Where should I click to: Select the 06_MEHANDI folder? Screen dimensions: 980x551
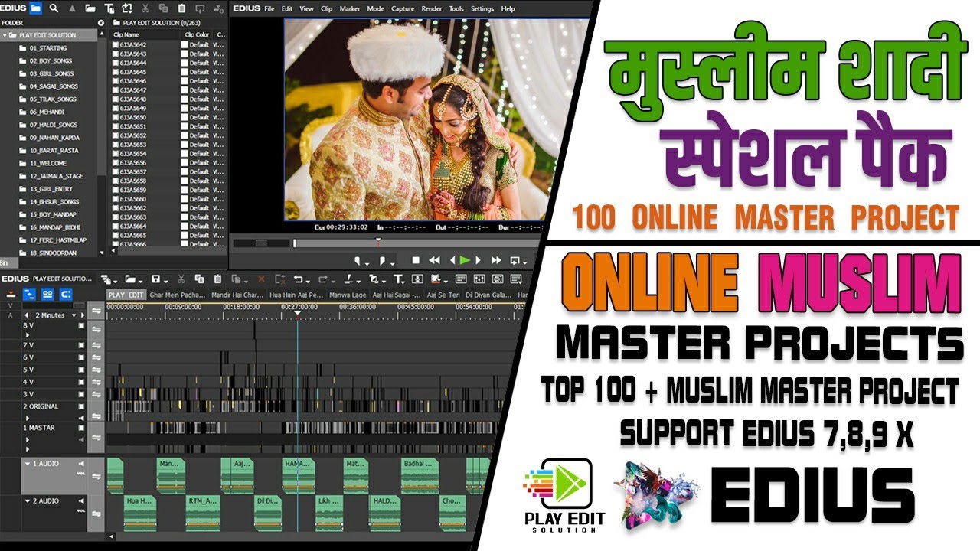tap(47, 112)
